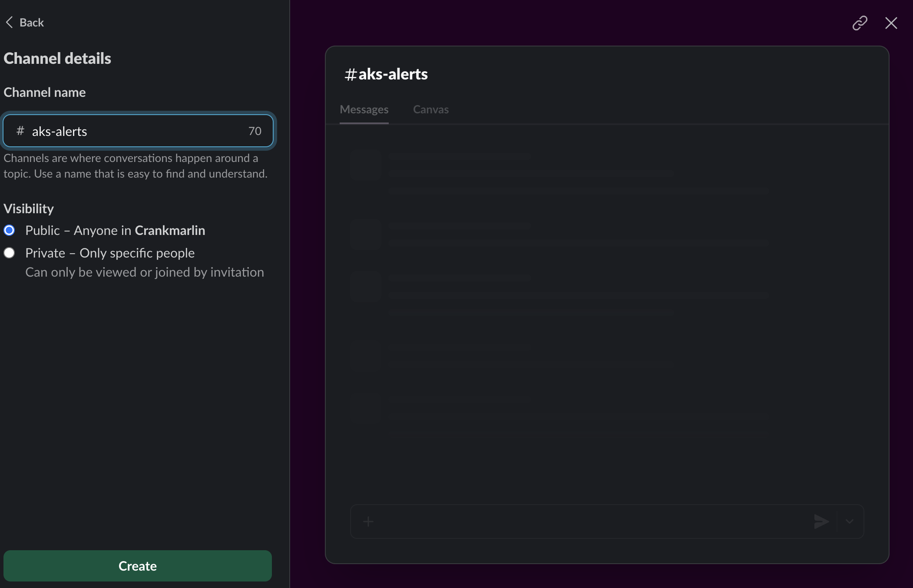Screen dimensions: 913x588
Task: Click hash icon in preview channel header
Action: pos(351,75)
